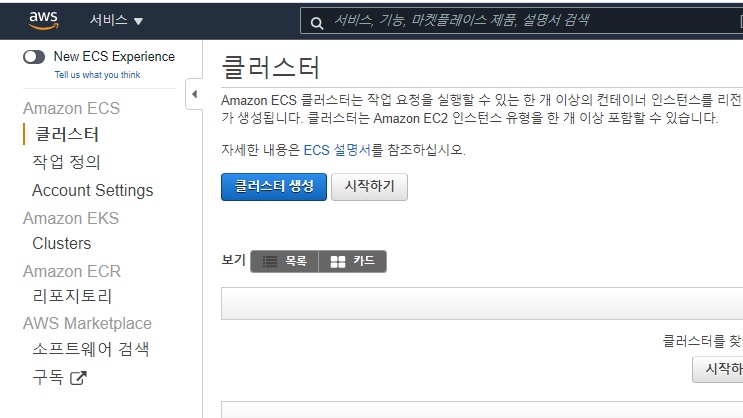Open the 구독 external link

click(59, 377)
